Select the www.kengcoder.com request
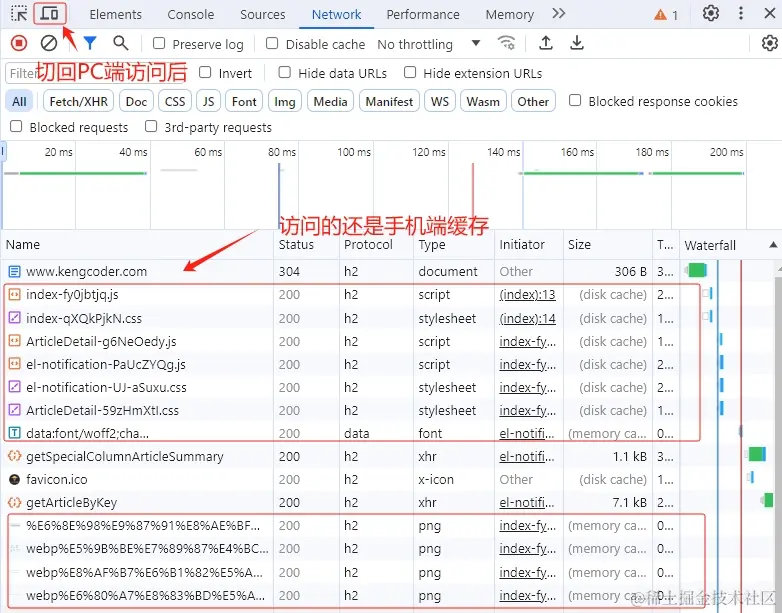Viewport: 782px width, 613px height. (86, 271)
